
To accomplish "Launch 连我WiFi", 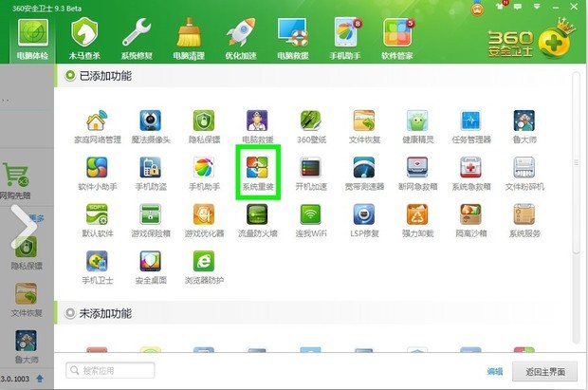I will (x=311, y=221).
